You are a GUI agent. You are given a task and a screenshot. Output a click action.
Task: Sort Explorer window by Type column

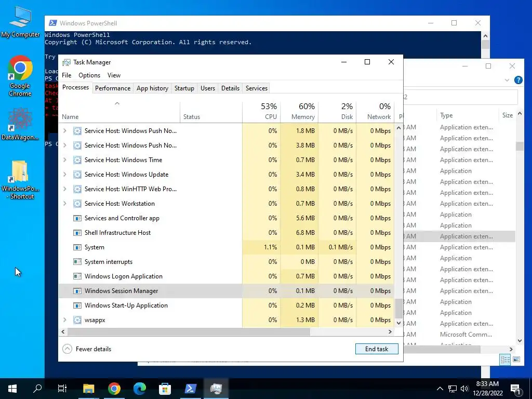tap(467, 115)
